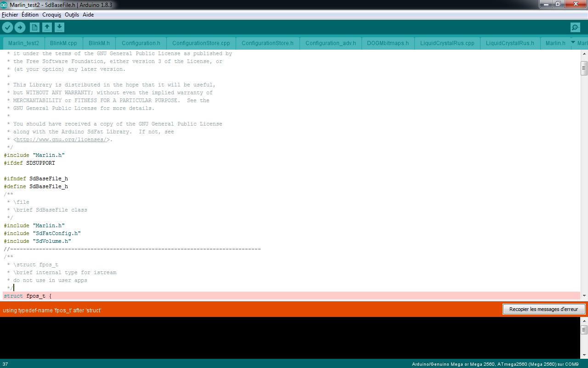Open the gnu.org/licenses link in the comment
This screenshot has width=588, height=368.
pyautogui.click(x=62, y=139)
